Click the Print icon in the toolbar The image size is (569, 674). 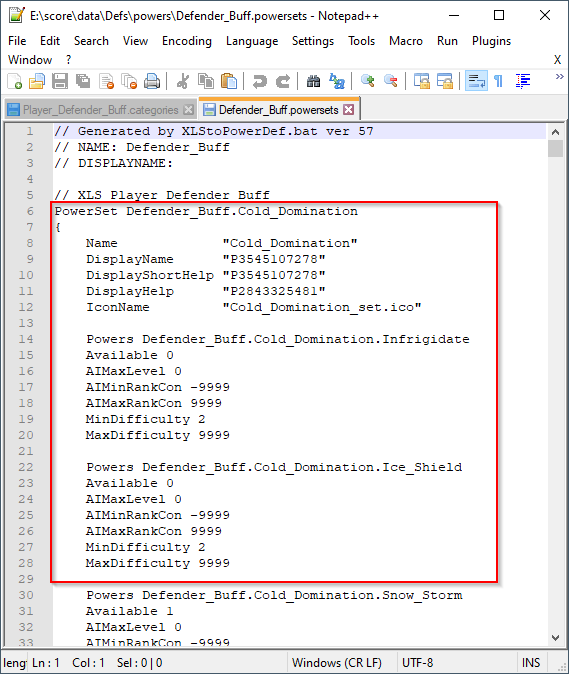(x=152, y=81)
